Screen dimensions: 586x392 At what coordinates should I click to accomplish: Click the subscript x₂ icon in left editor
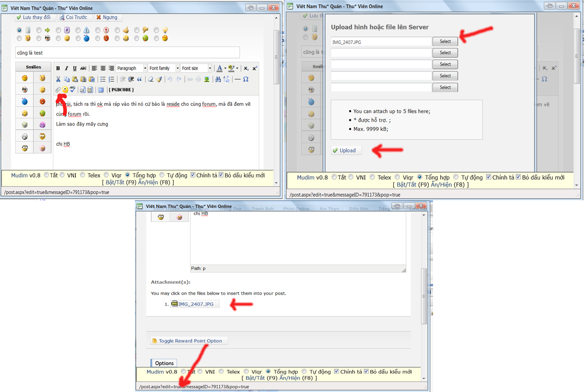(x=246, y=68)
